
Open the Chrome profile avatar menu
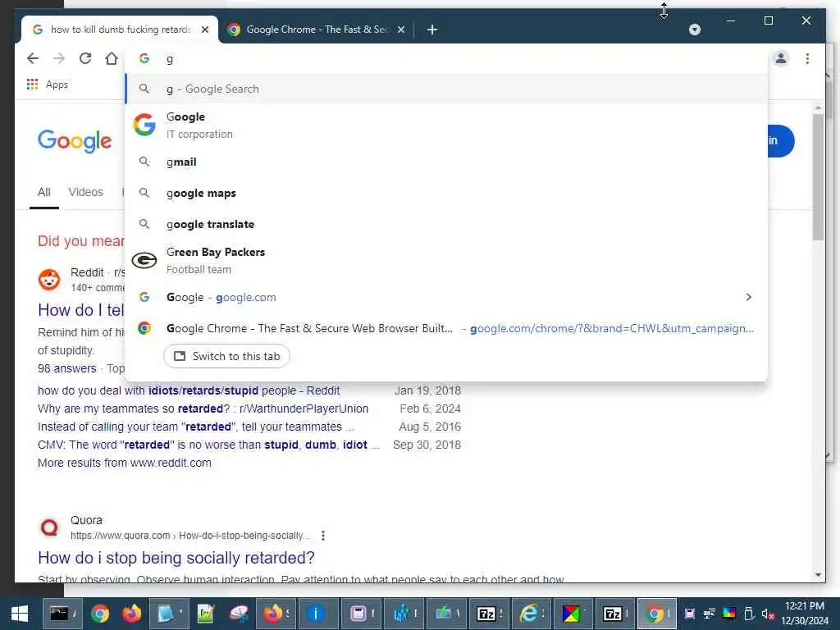pos(781,58)
